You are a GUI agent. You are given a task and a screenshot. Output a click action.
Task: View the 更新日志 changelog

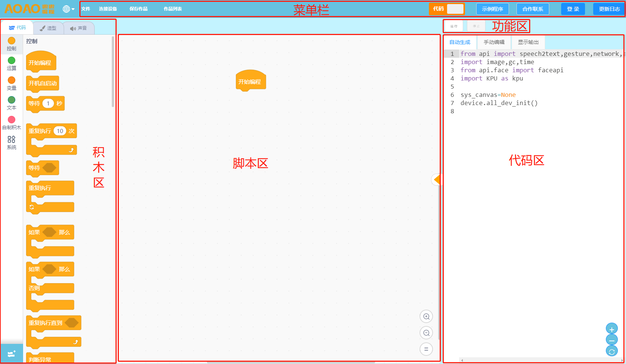click(x=609, y=9)
